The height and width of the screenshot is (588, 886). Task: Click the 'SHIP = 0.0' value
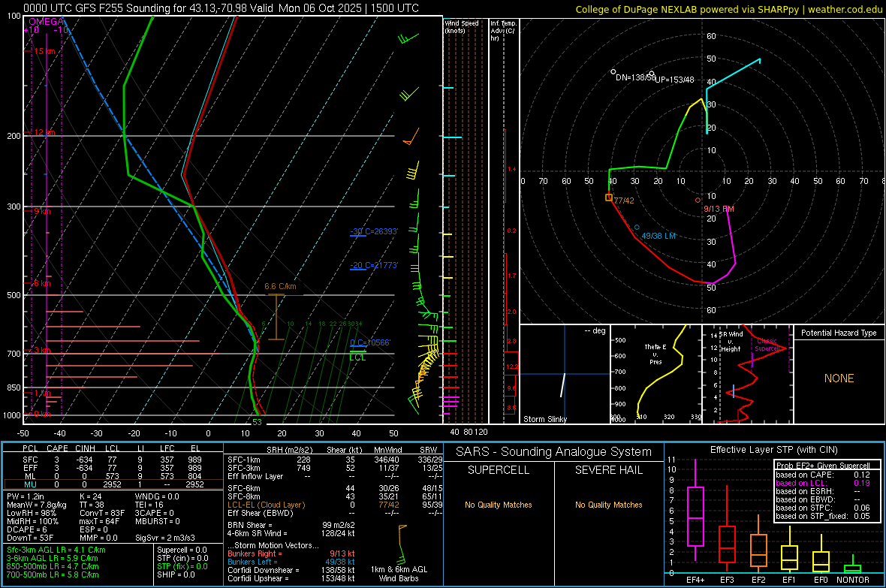coord(176,574)
